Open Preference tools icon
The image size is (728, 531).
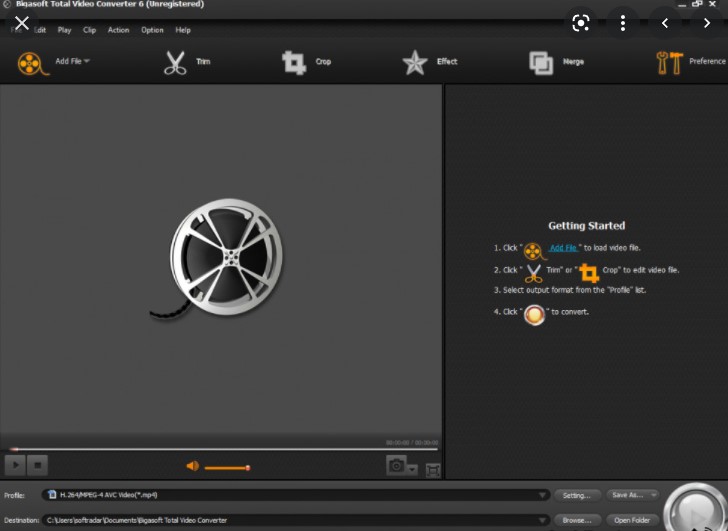(x=670, y=63)
